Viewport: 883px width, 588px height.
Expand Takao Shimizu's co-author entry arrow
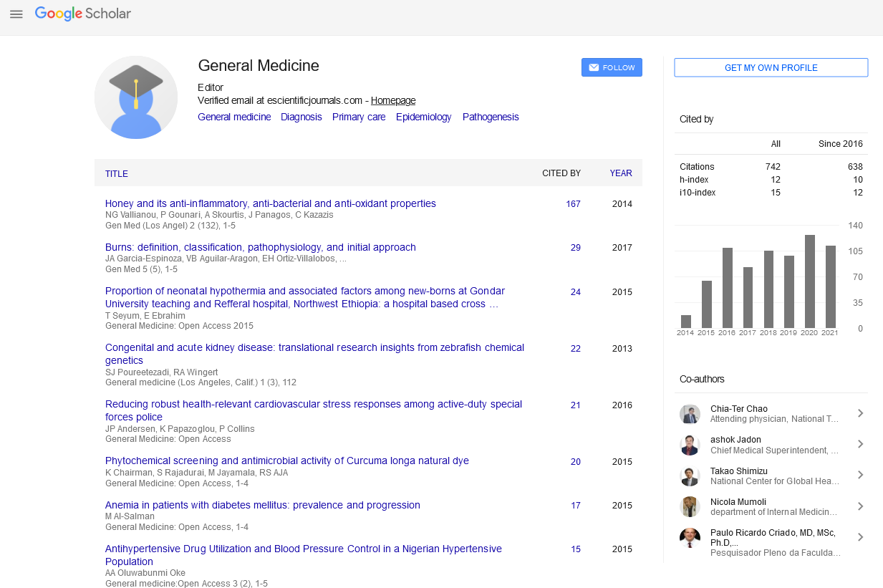tap(860, 475)
